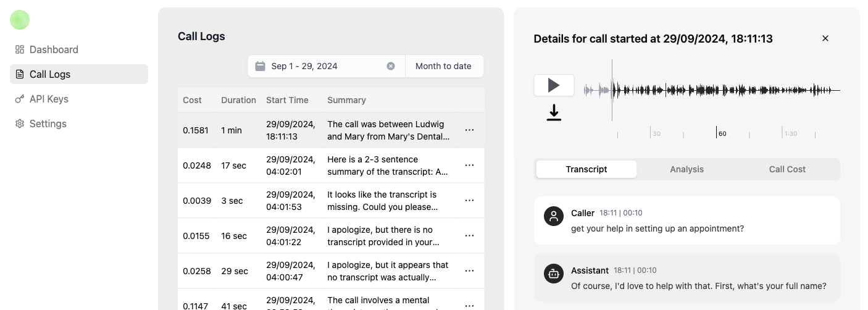Open the calendar date picker icon

click(261, 66)
